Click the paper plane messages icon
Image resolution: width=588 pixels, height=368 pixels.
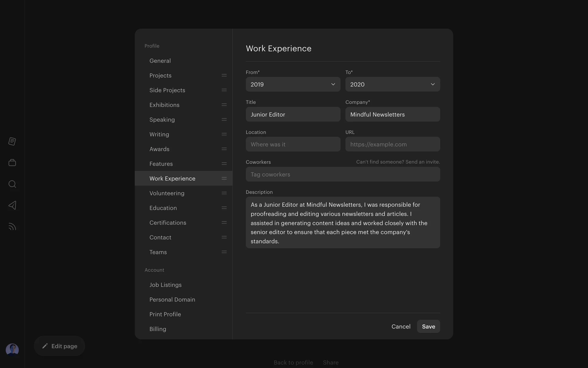click(12, 205)
